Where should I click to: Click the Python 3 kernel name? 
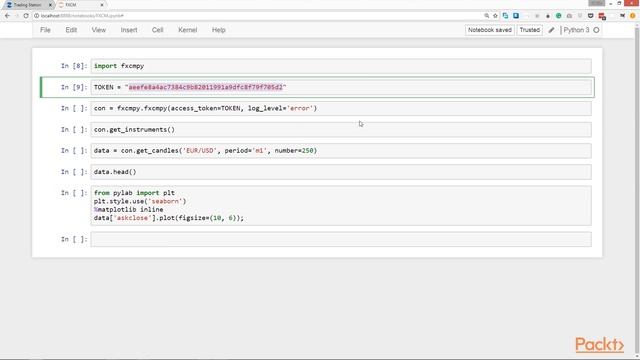point(576,30)
